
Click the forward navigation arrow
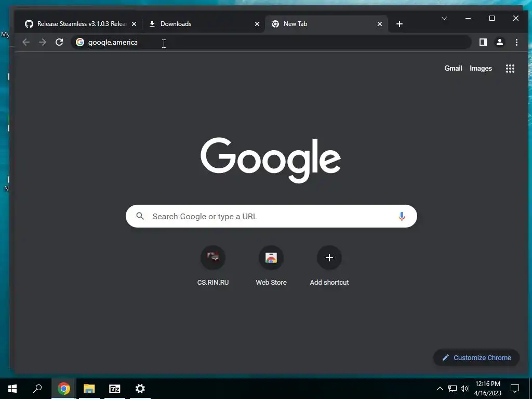coord(43,42)
